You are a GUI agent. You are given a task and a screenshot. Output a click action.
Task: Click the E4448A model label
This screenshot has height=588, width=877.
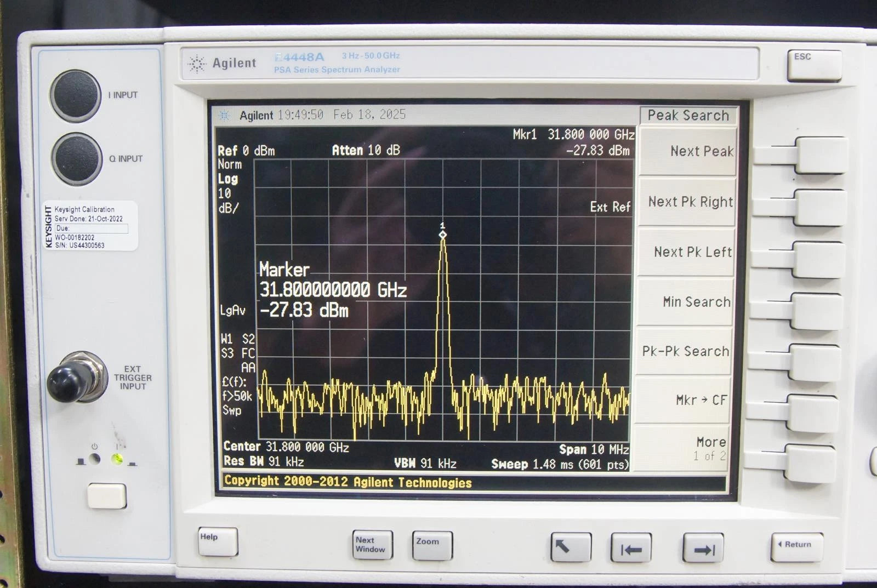click(x=299, y=57)
